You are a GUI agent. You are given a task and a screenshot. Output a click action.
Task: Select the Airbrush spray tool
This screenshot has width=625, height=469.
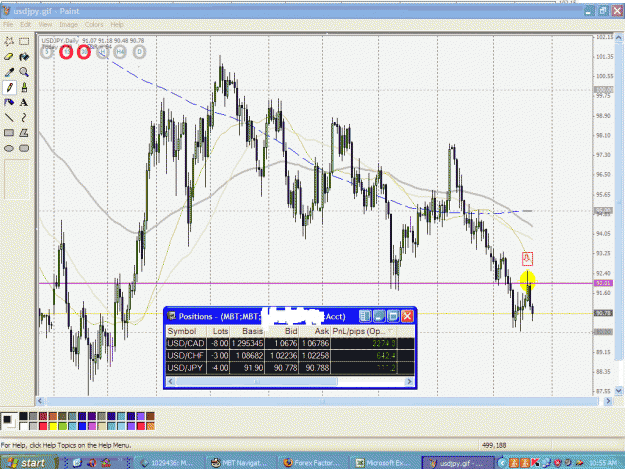[x=9, y=102]
